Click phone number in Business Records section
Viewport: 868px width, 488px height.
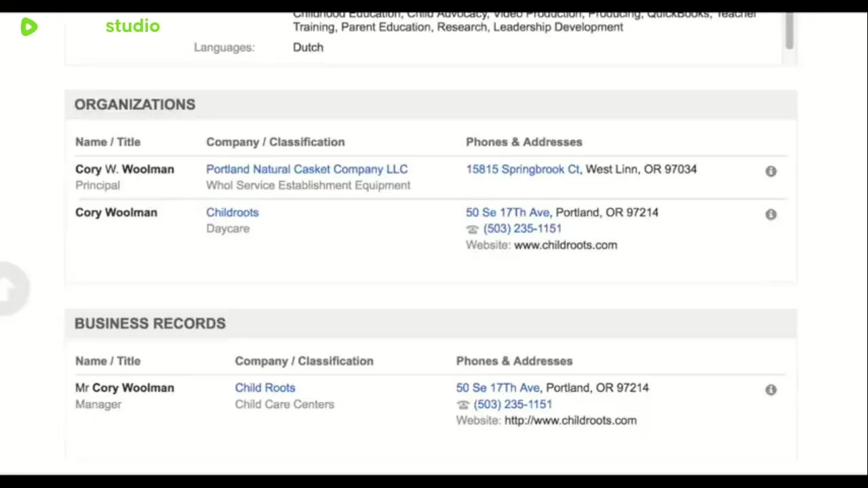click(x=513, y=405)
